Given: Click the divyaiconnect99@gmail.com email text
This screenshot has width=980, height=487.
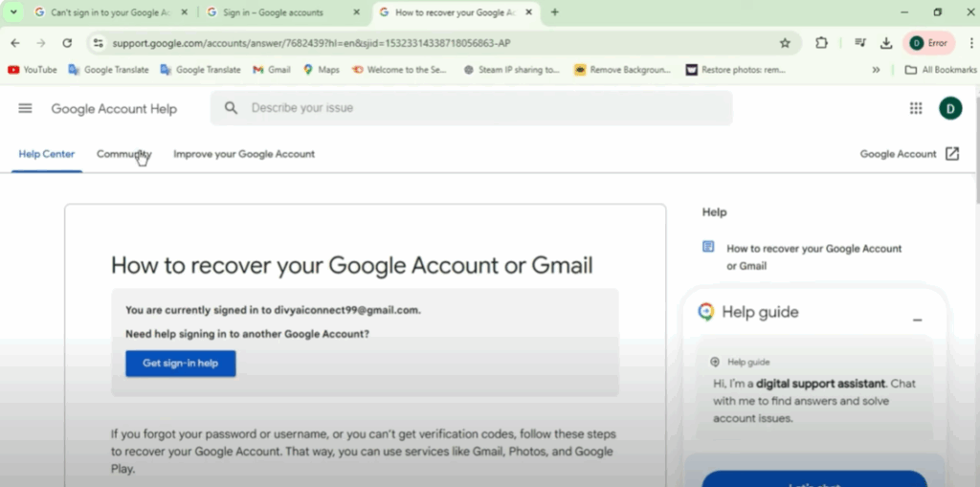Looking at the screenshot, I should click(x=346, y=310).
